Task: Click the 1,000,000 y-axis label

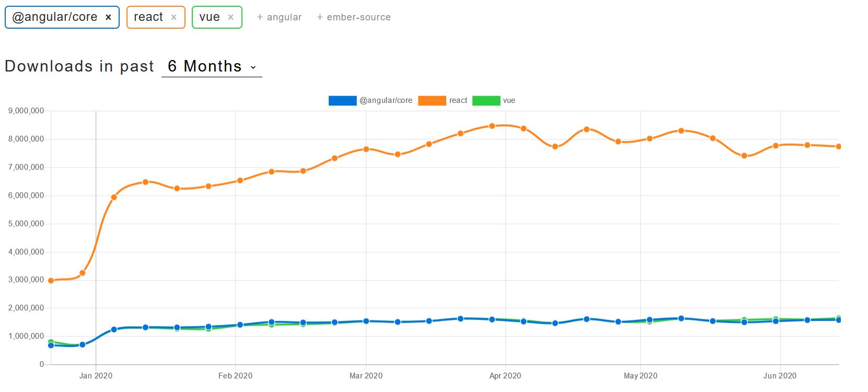Action: point(26,336)
